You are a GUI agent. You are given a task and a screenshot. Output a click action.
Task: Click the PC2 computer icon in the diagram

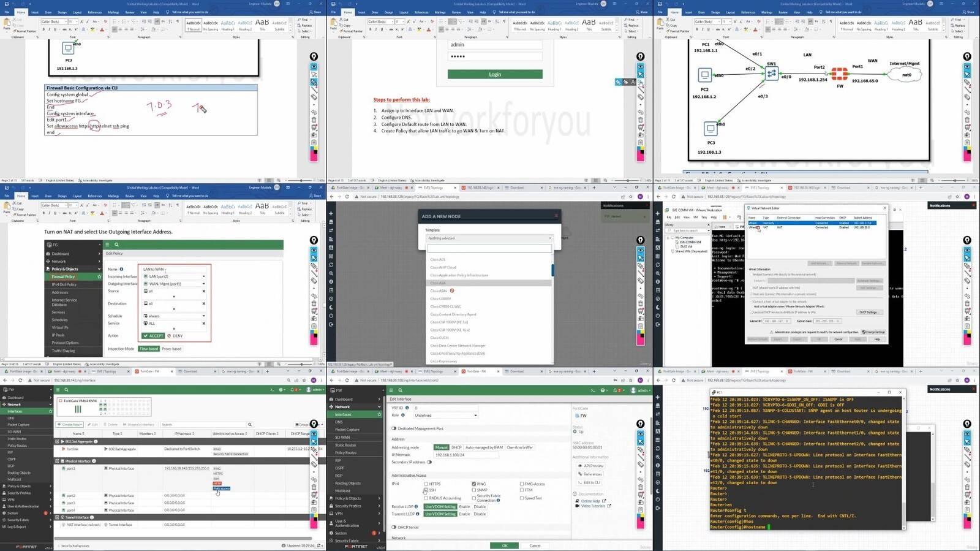(704, 75)
